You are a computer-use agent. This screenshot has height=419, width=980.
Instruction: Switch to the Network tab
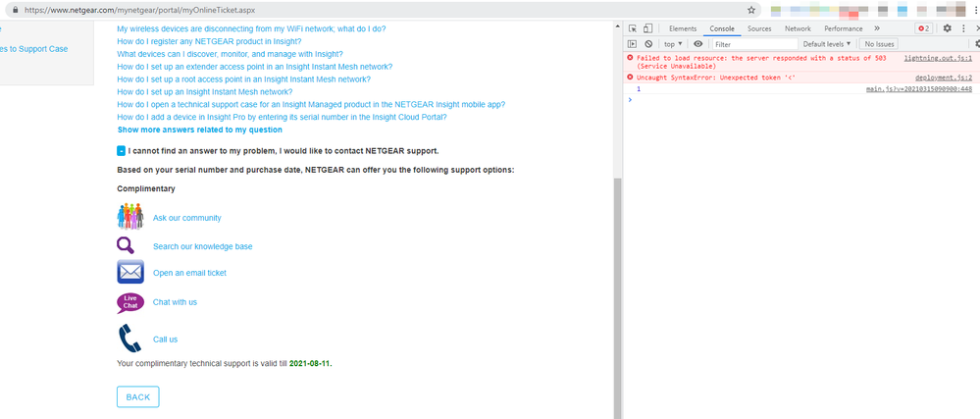pos(799,28)
